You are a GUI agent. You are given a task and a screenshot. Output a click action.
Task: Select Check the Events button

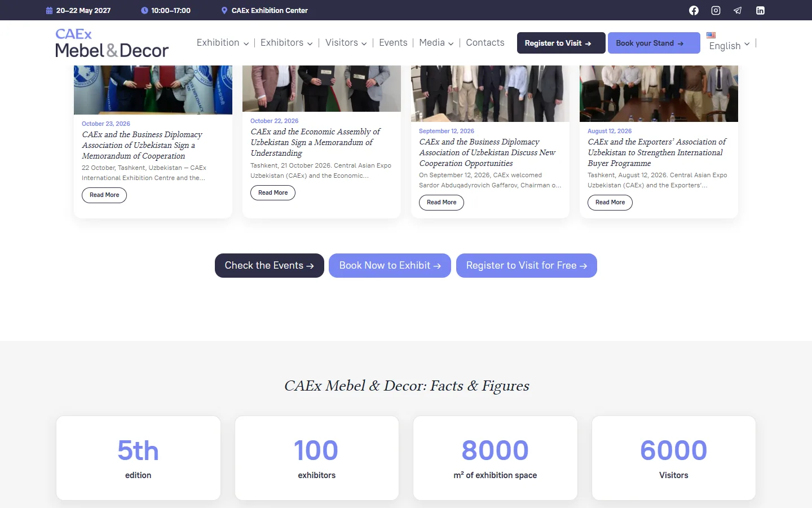coord(270,265)
